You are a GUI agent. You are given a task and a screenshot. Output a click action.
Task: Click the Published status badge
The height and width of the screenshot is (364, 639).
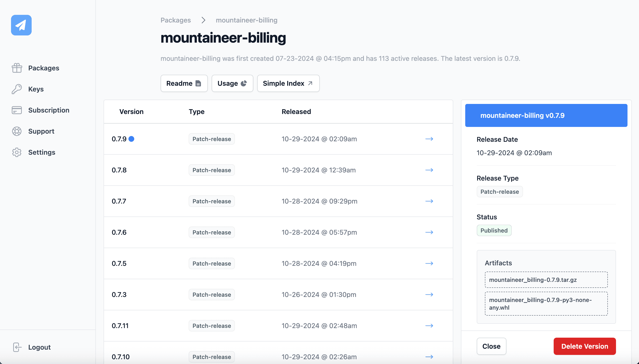494,230
